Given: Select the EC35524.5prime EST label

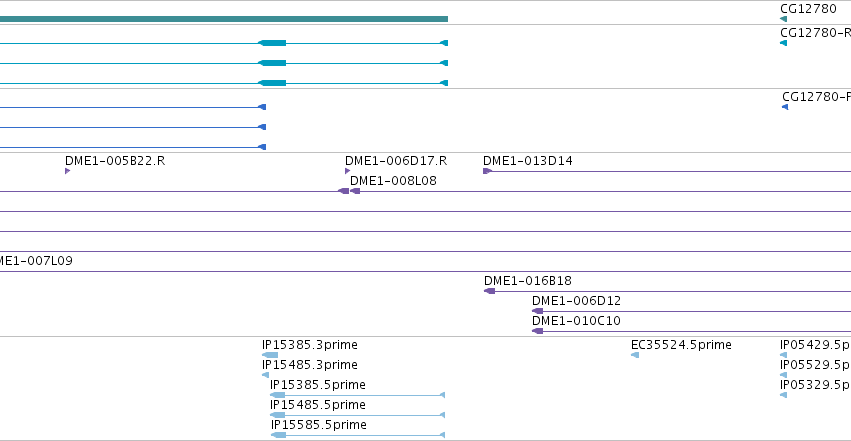Looking at the screenshot, I should point(681,344).
